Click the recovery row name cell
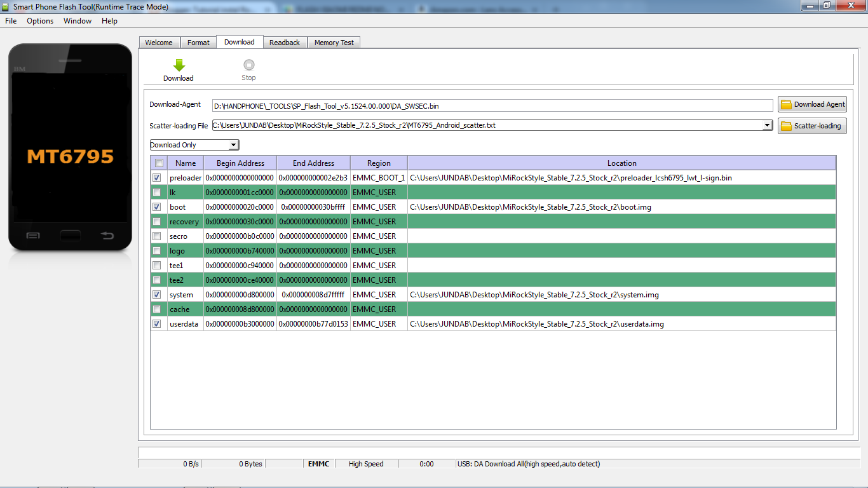 186,222
